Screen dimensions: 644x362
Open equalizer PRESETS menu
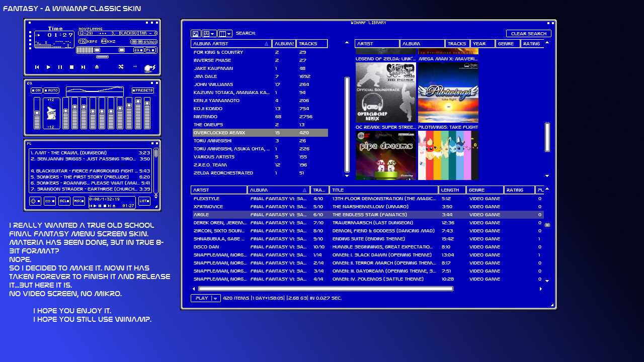tap(143, 90)
